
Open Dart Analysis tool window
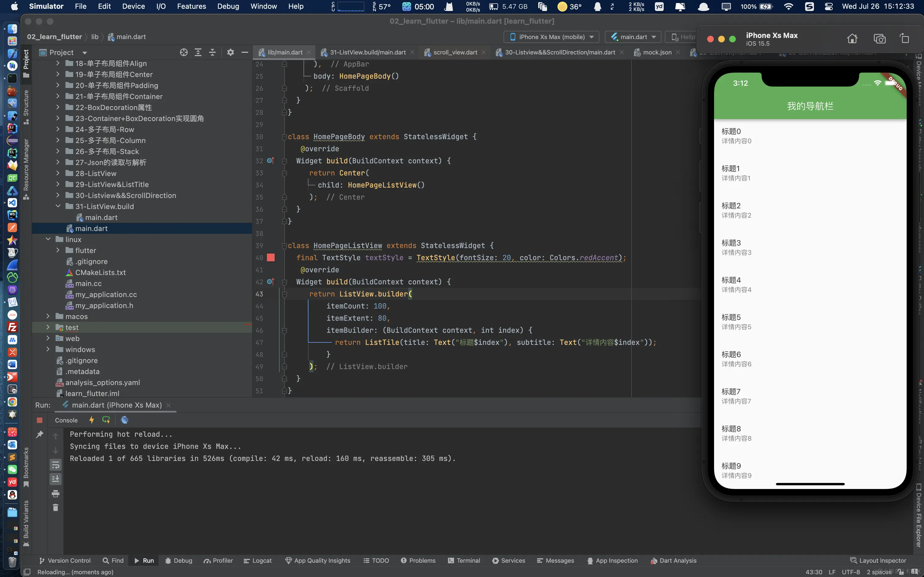tap(674, 561)
